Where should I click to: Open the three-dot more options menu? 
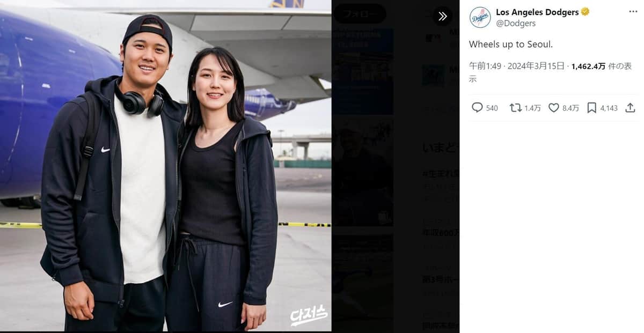(x=633, y=12)
